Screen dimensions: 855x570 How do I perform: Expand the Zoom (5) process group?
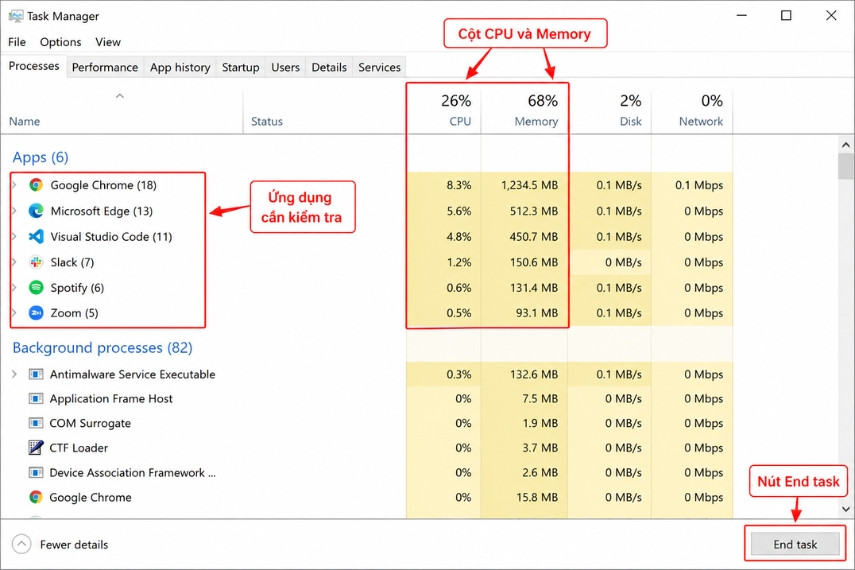(x=14, y=313)
